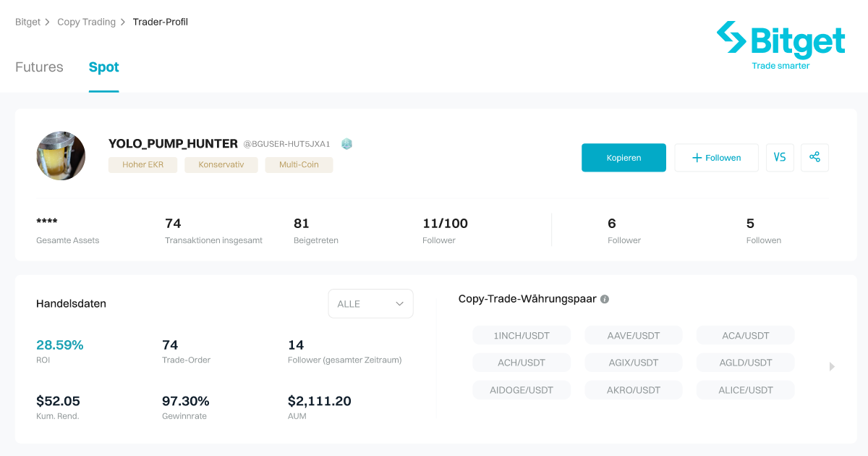Open the ALLE time range dropdown
The height and width of the screenshot is (456, 868).
pyautogui.click(x=370, y=304)
